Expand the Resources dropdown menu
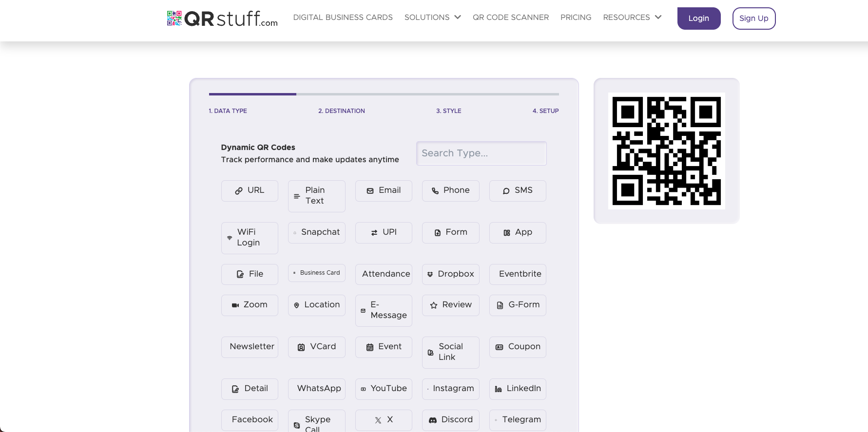Image resolution: width=868 pixels, height=432 pixels. (632, 18)
